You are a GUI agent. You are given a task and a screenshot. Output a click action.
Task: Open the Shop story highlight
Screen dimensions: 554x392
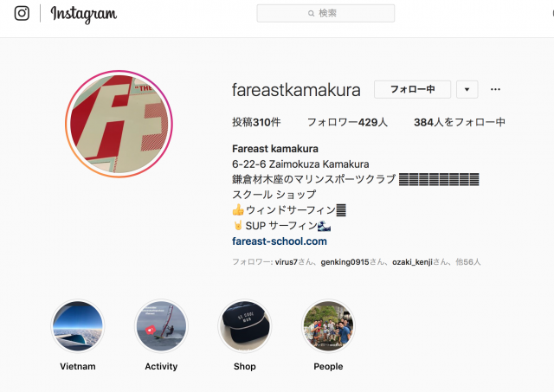tap(244, 326)
